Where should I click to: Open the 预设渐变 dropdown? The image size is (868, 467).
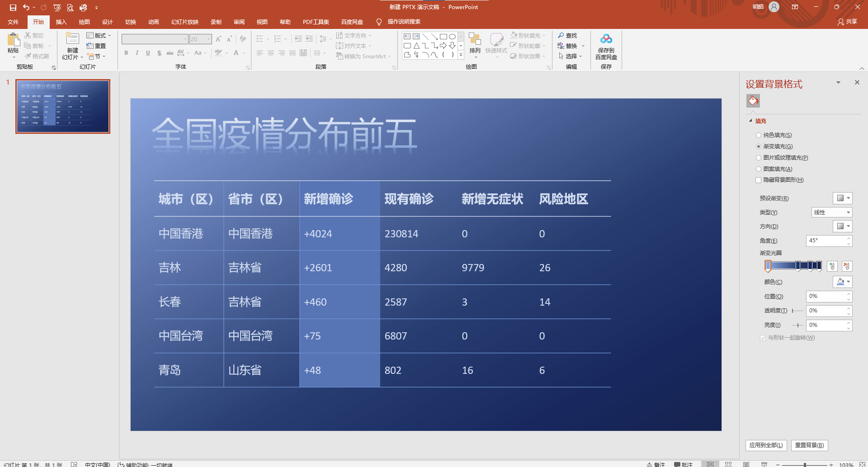pos(842,198)
